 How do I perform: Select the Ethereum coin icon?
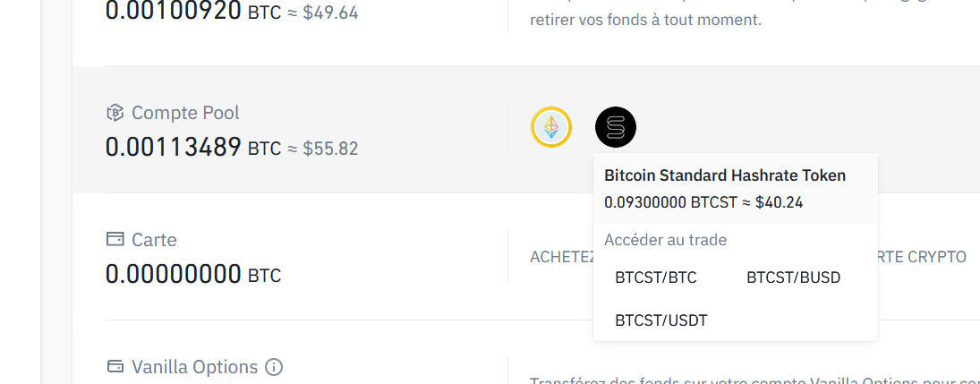tap(551, 127)
